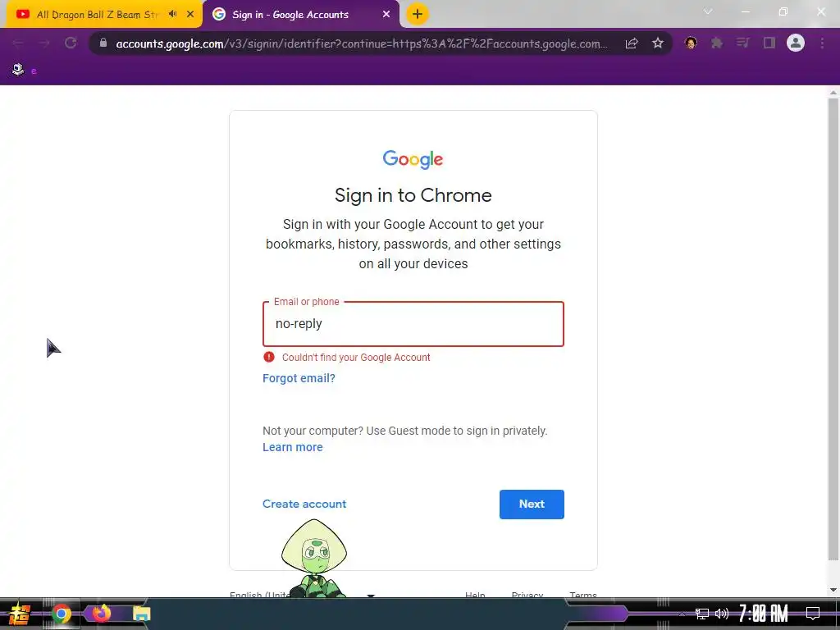Open the Extensions puzzle piece icon

pos(717,43)
